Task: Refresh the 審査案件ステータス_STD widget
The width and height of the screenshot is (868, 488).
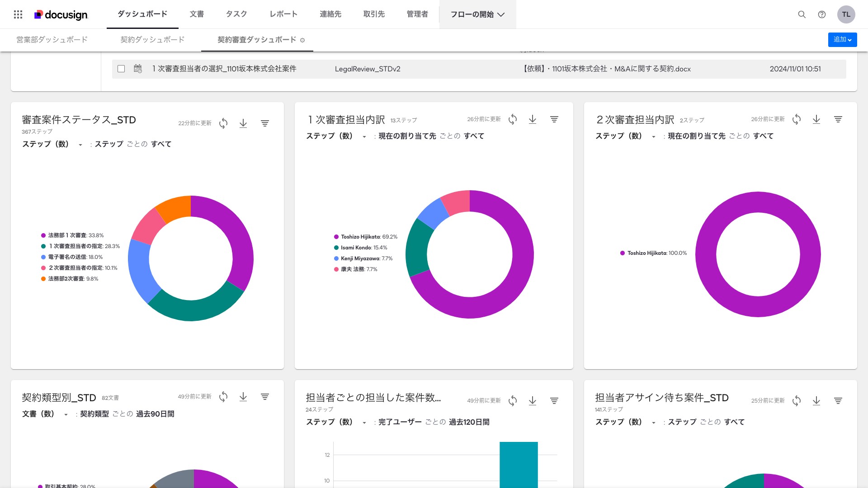Action: [x=223, y=123]
